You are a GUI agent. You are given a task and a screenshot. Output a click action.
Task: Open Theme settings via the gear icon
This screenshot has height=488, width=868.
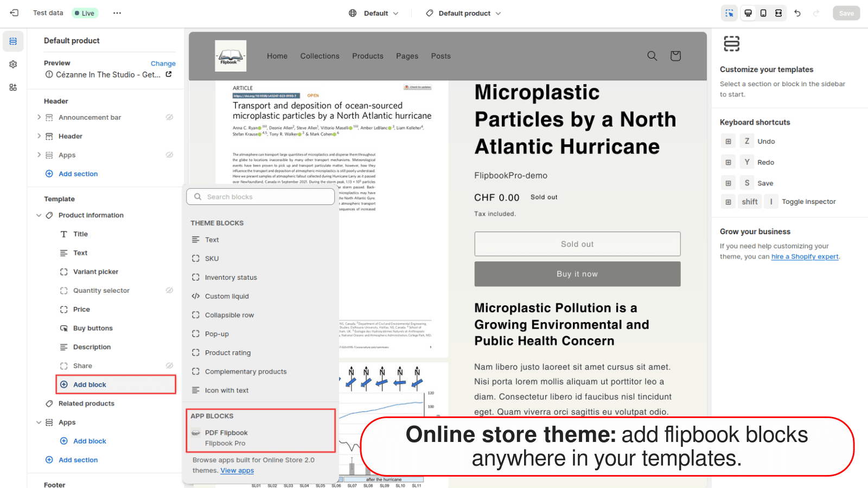12,64
